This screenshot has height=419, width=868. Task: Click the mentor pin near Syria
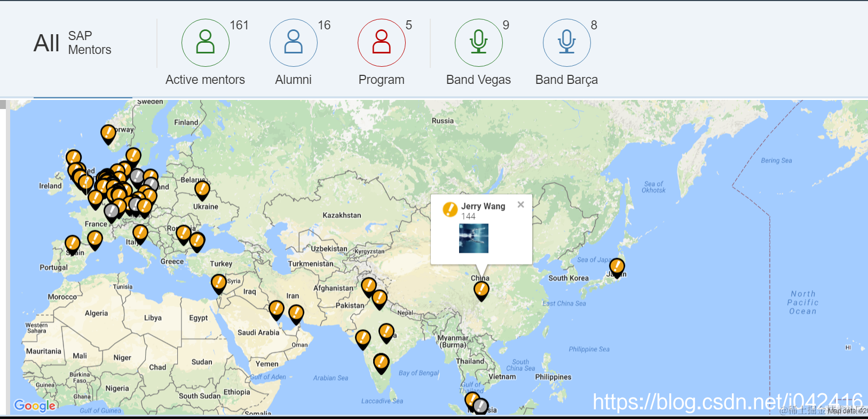coord(219,283)
